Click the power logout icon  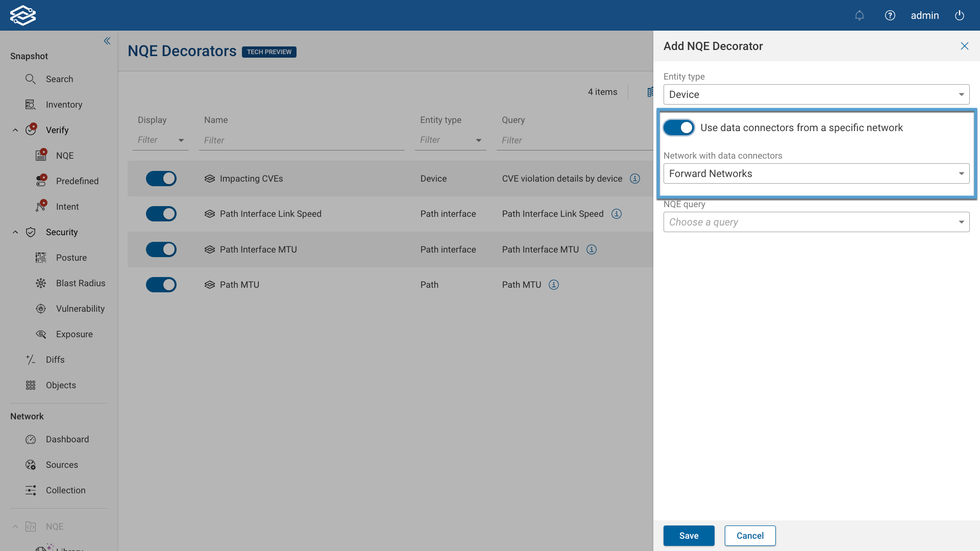pyautogui.click(x=960, y=15)
